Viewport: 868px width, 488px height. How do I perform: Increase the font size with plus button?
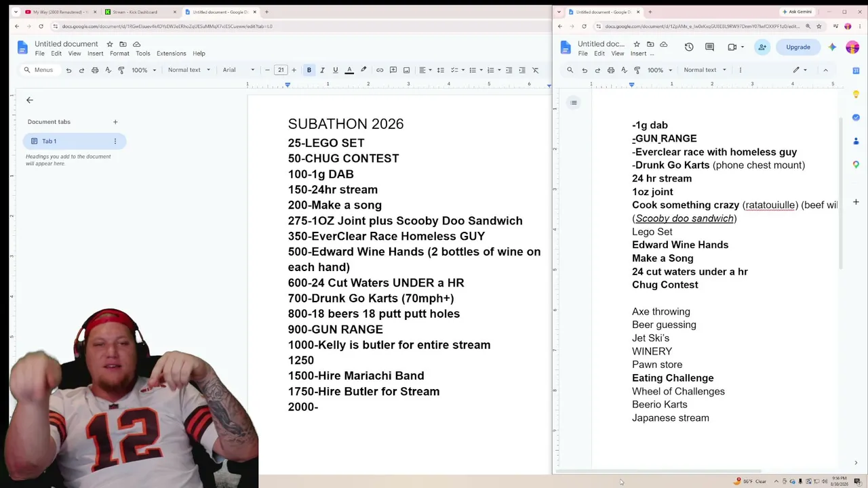294,70
